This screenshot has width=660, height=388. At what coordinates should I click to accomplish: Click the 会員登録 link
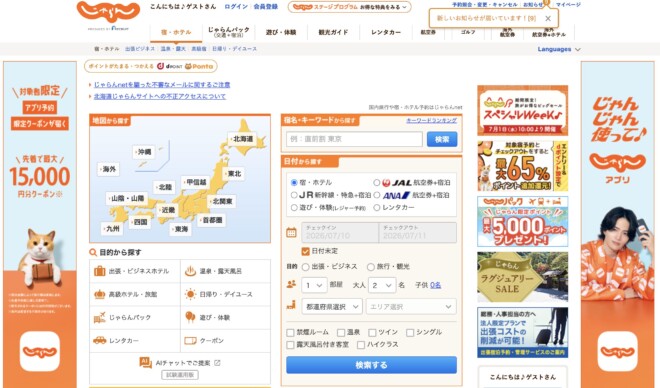click(x=266, y=7)
